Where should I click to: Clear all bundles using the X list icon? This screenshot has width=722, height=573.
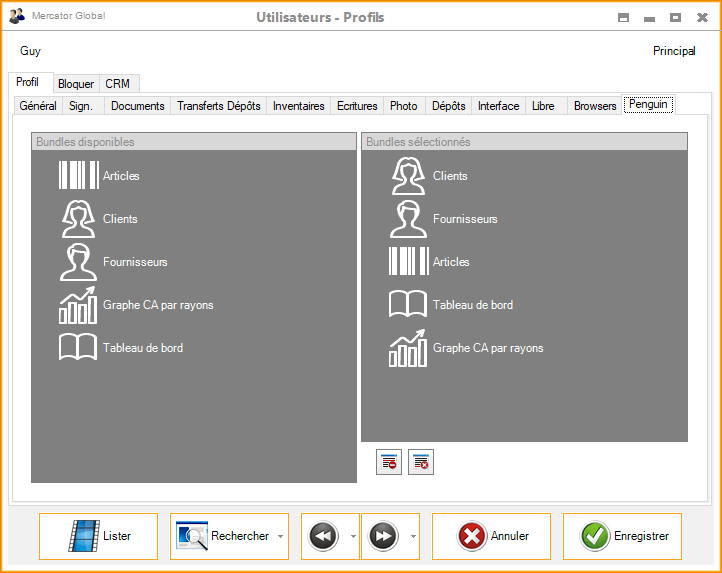(x=421, y=462)
